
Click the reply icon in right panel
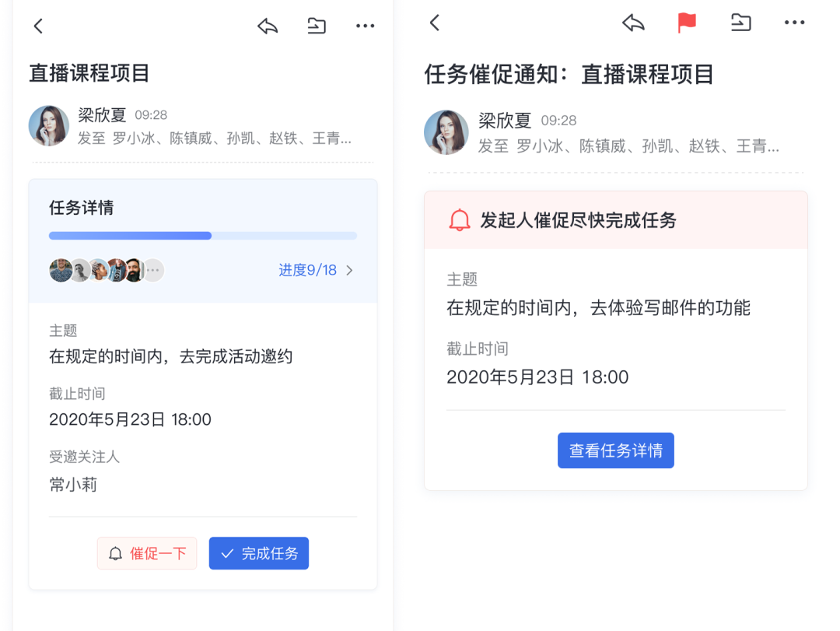634,23
